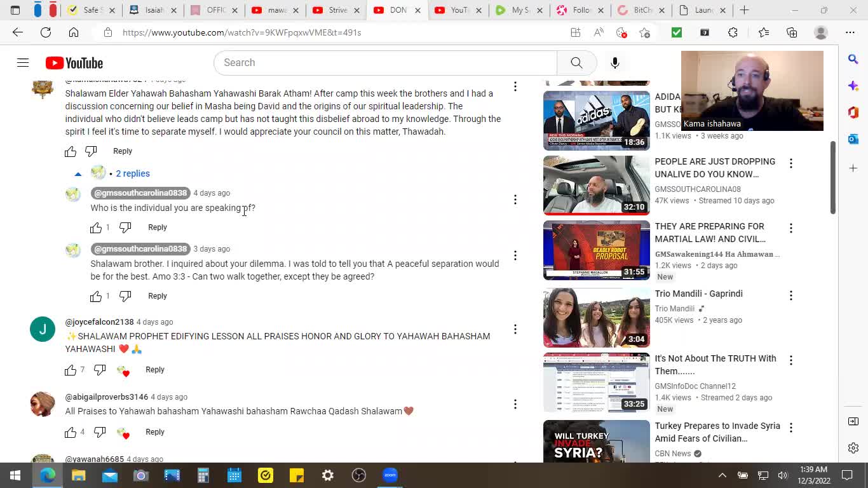Viewport: 868px width, 488px height.
Task: Go to YouTube home via logo
Action: [74, 63]
